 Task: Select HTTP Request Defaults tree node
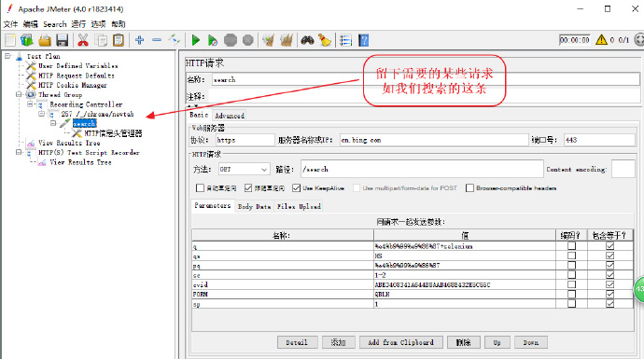[77, 76]
